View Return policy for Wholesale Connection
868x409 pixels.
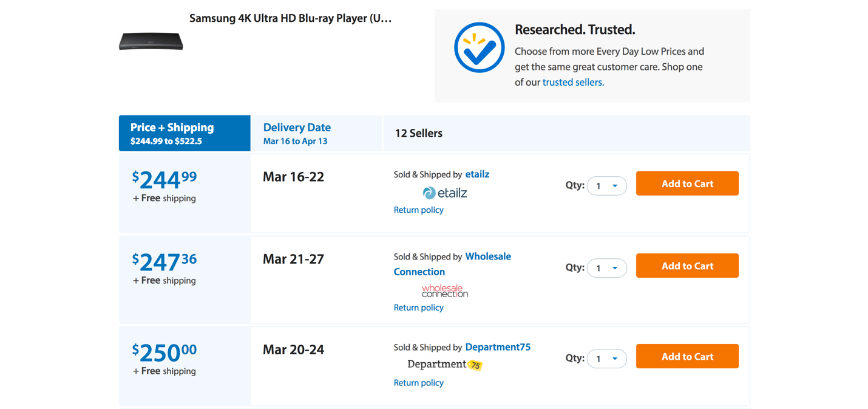[418, 308]
